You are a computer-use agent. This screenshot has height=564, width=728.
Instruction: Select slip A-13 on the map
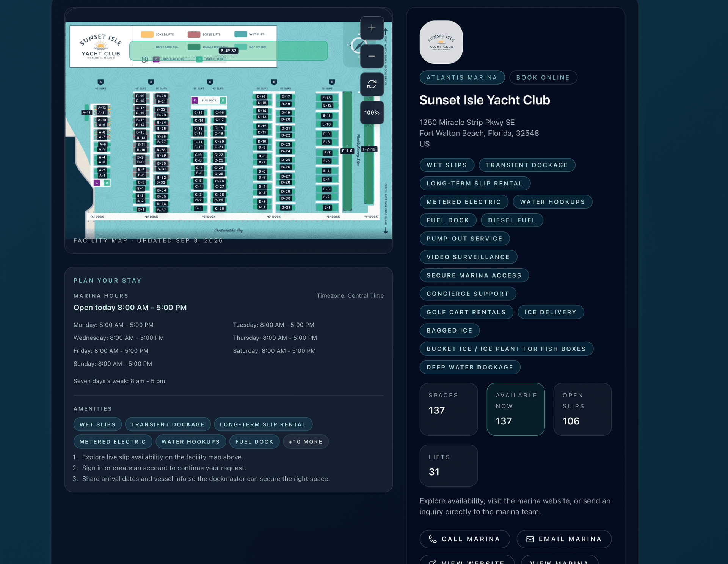point(87,112)
